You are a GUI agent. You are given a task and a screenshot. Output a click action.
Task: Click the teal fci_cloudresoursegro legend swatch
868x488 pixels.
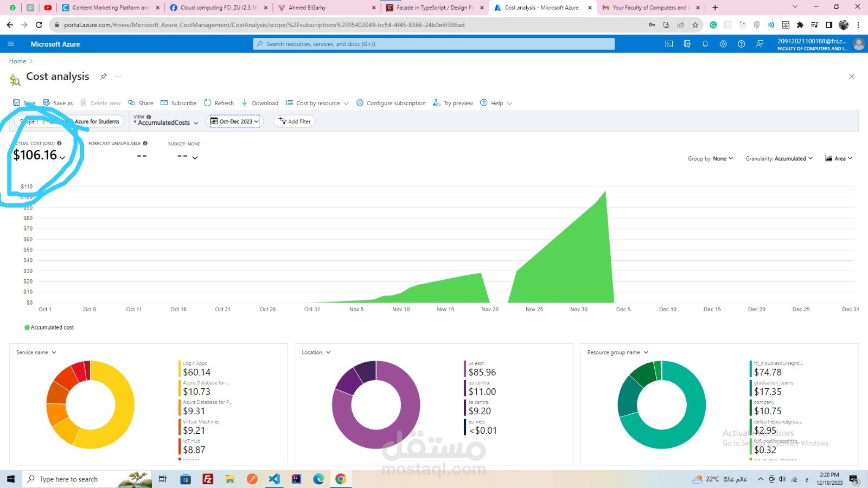750,369
